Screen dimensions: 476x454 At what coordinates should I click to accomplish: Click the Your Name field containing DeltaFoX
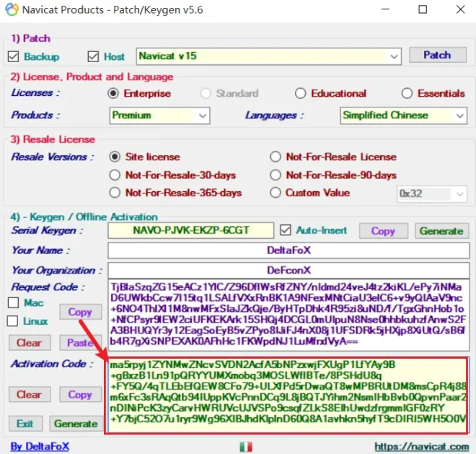pyautogui.click(x=288, y=250)
